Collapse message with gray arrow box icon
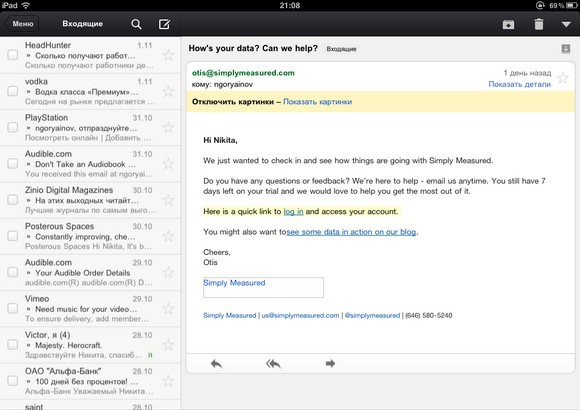This screenshot has width=580, height=410. click(566, 48)
